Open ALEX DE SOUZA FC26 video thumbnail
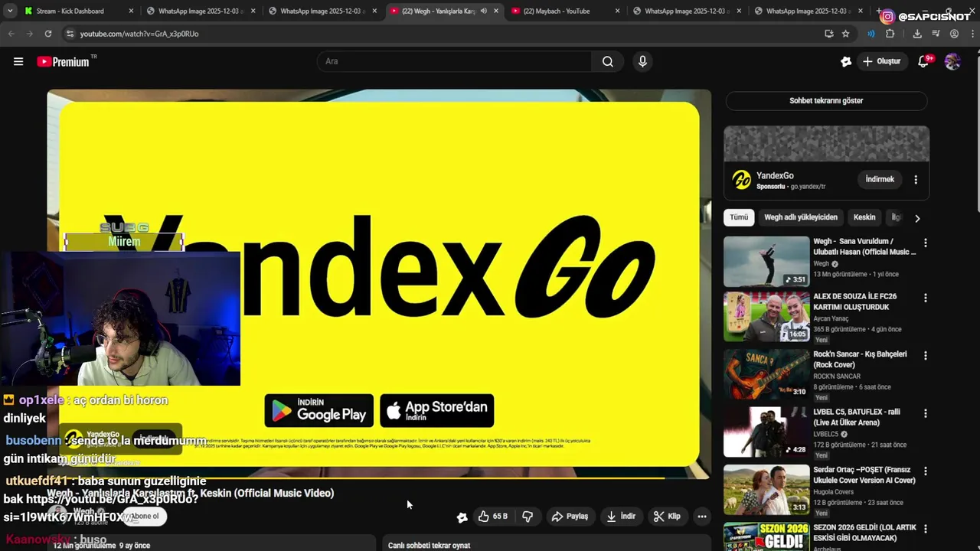The height and width of the screenshot is (551, 980). 766,316
